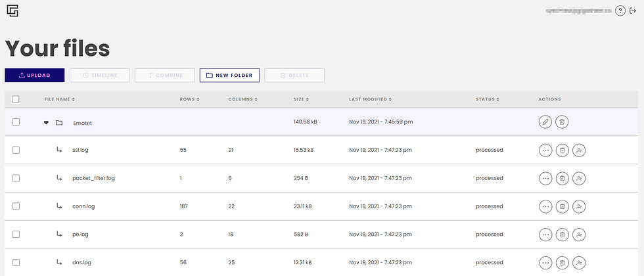Share pe.log using person icon

pyautogui.click(x=579, y=235)
